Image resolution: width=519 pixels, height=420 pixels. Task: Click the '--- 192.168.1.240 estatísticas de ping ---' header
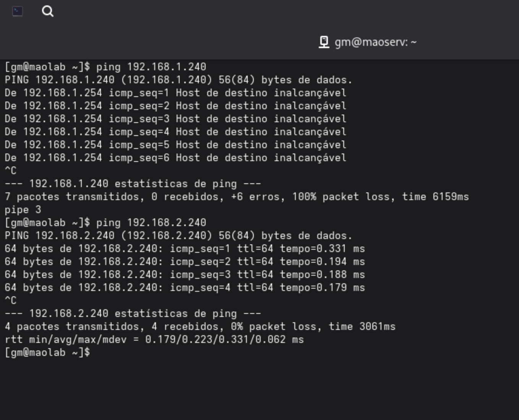(x=133, y=184)
